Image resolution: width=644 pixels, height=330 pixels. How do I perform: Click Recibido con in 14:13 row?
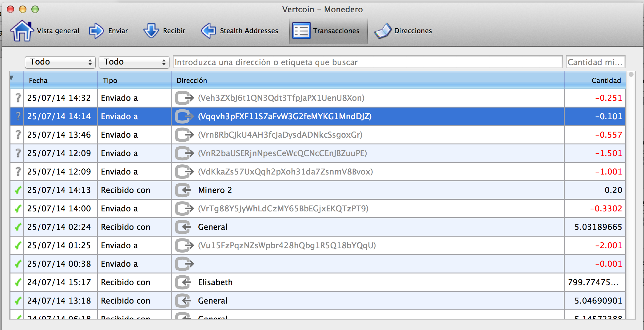coord(125,190)
